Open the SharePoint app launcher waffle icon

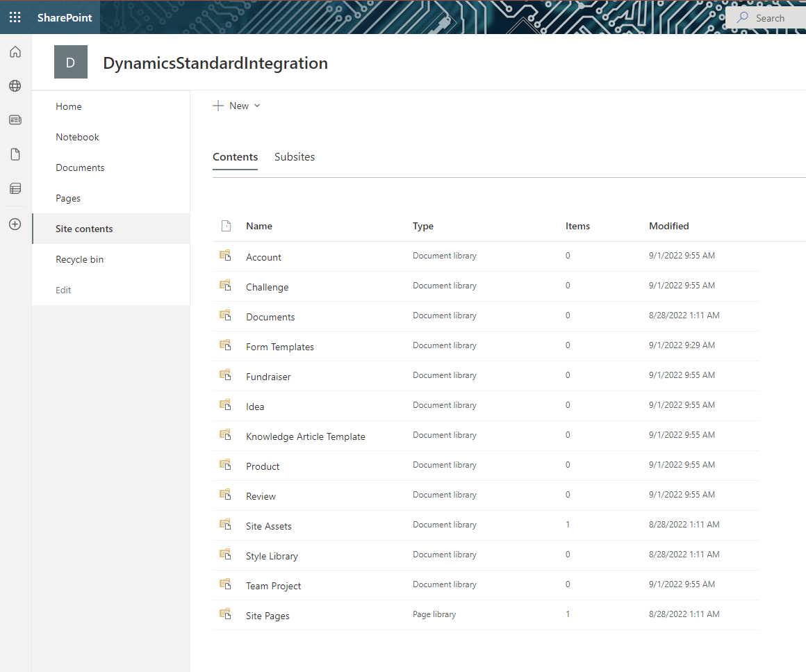click(x=15, y=17)
